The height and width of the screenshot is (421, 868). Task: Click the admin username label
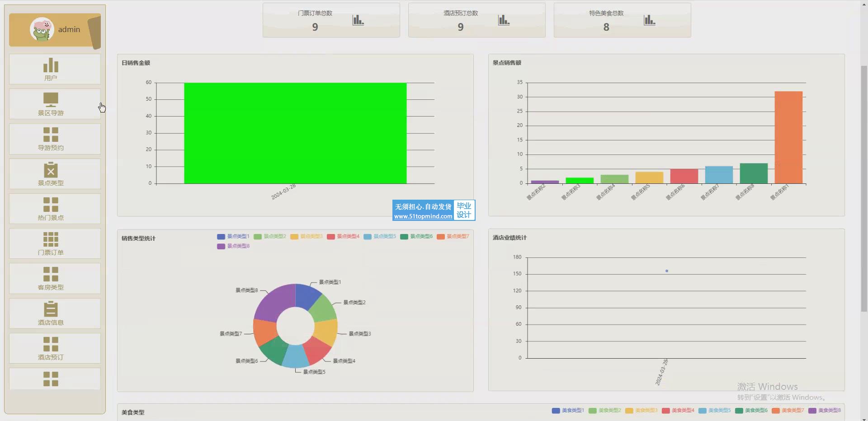(69, 29)
